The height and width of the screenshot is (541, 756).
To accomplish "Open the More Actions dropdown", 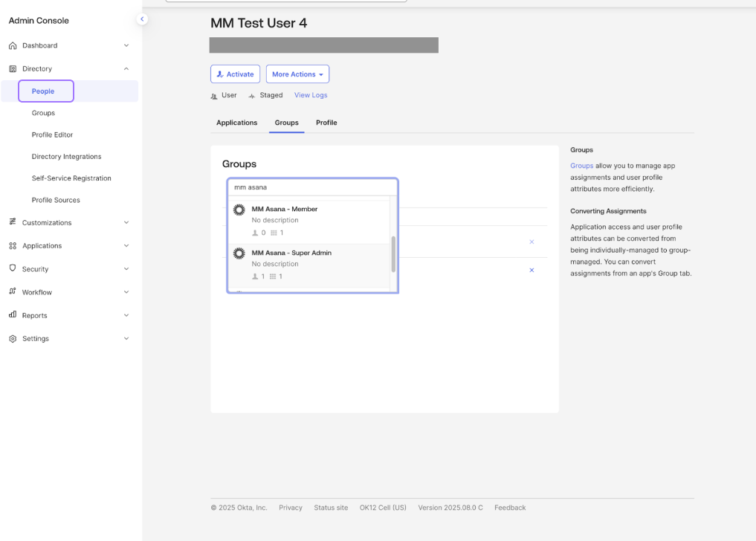I will click(297, 74).
